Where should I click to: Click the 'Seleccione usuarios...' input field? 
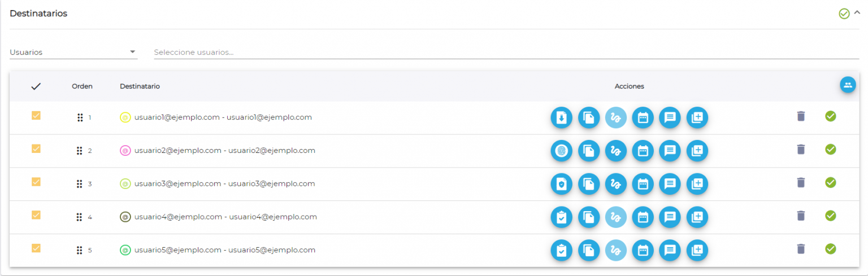click(x=506, y=52)
